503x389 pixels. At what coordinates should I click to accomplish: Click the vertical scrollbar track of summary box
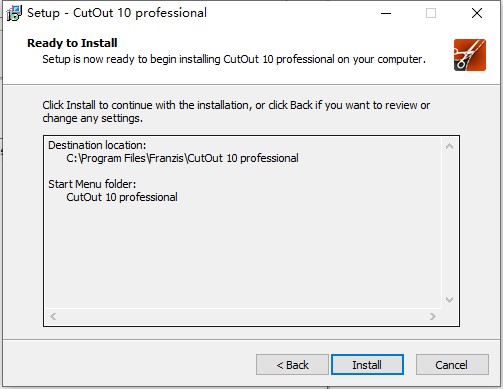[x=449, y=223]
